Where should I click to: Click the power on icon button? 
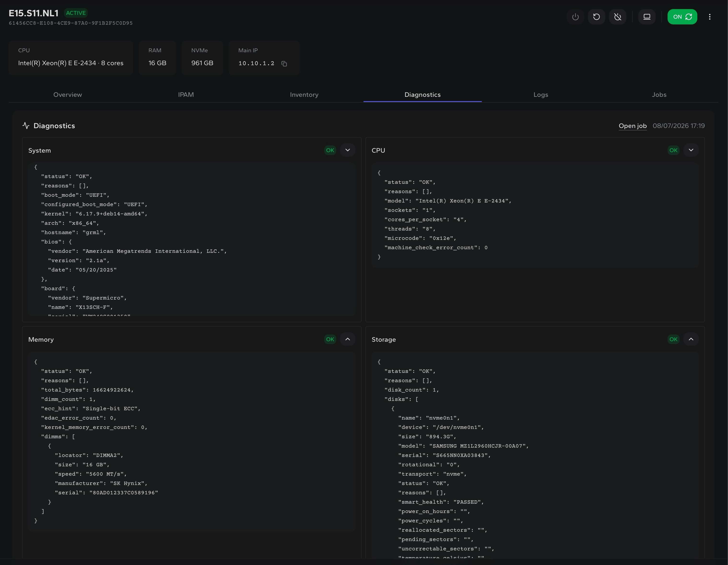click(575, 17)
